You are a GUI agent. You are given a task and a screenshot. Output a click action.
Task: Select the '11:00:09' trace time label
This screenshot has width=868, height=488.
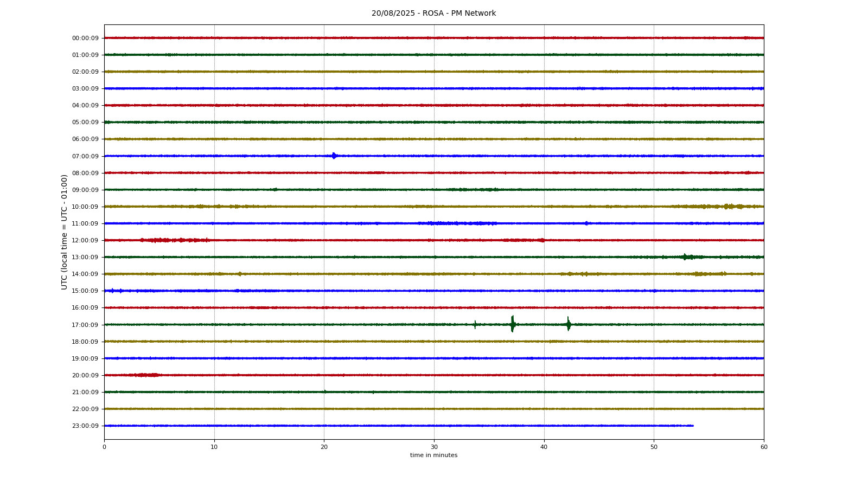coord(85,223)
